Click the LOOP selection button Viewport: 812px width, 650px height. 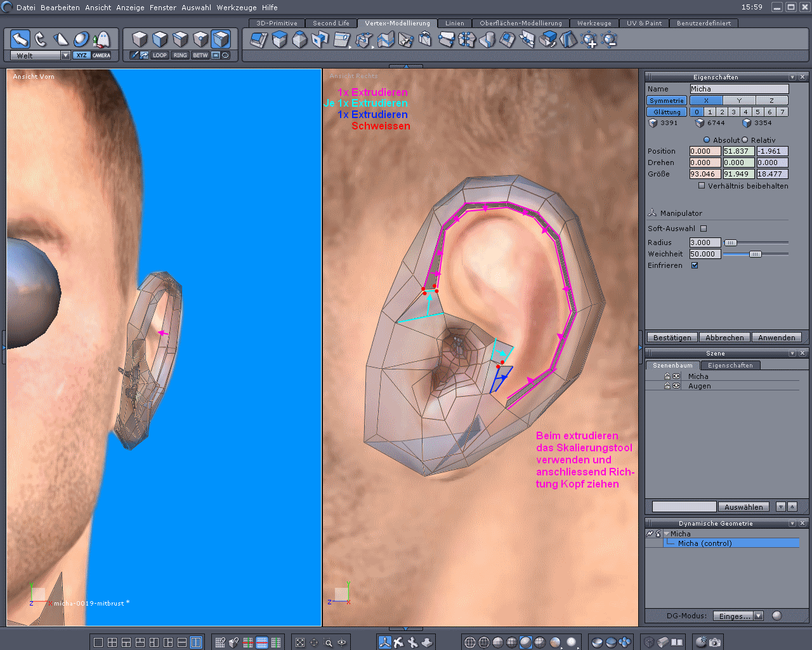160,55
